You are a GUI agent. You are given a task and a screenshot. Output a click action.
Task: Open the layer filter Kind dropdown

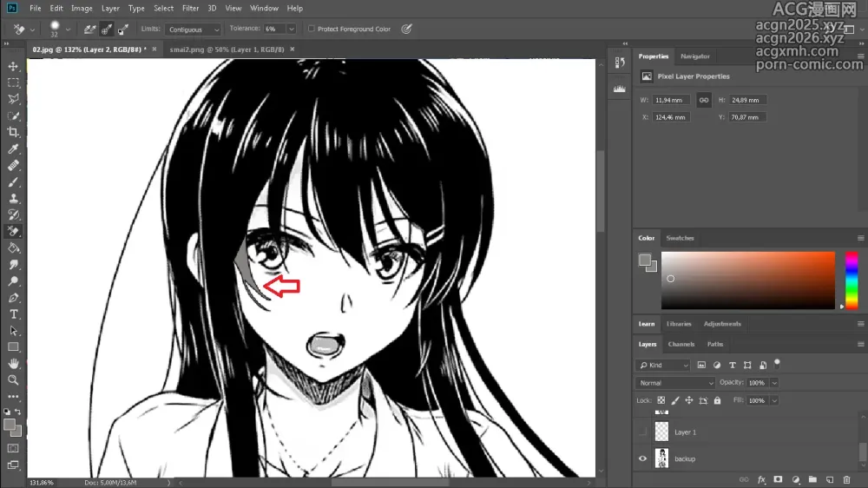(x=662, y=365)
